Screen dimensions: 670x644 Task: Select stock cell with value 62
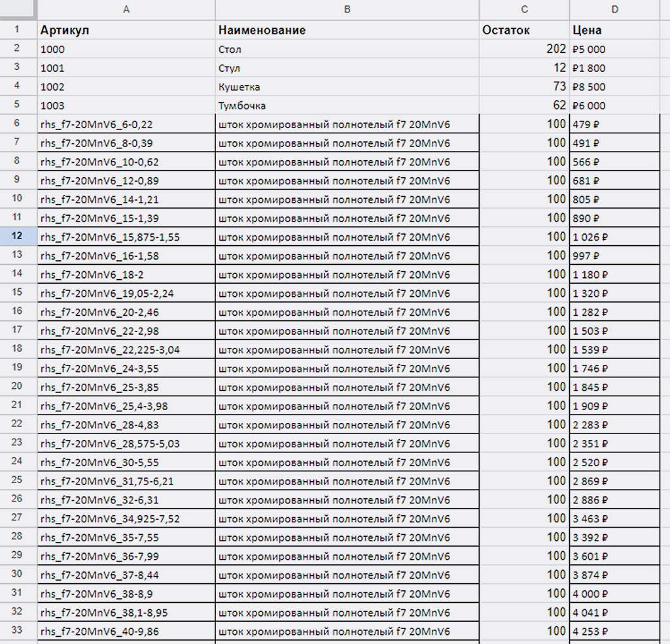point(524,105)
